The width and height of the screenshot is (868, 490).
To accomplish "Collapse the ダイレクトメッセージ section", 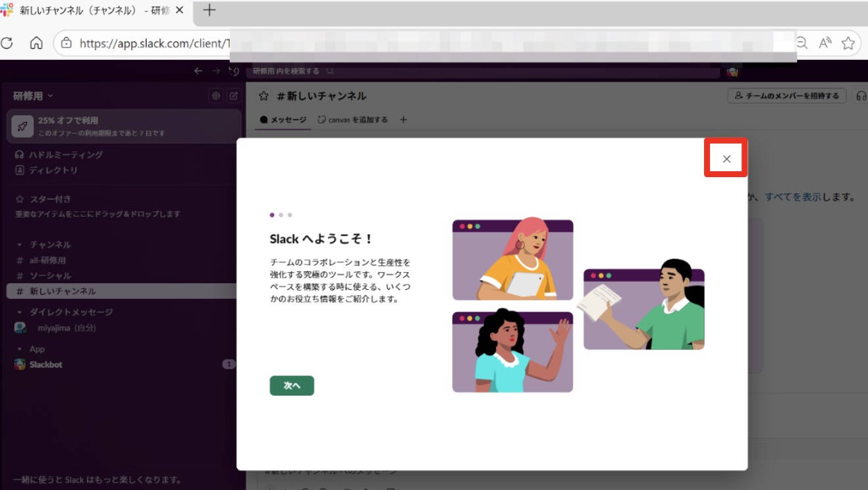I will point(20,312).
